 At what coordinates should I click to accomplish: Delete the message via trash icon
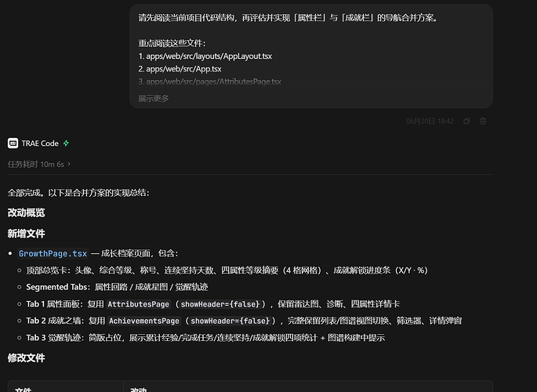pyautogui.click(x=483, y=122)
